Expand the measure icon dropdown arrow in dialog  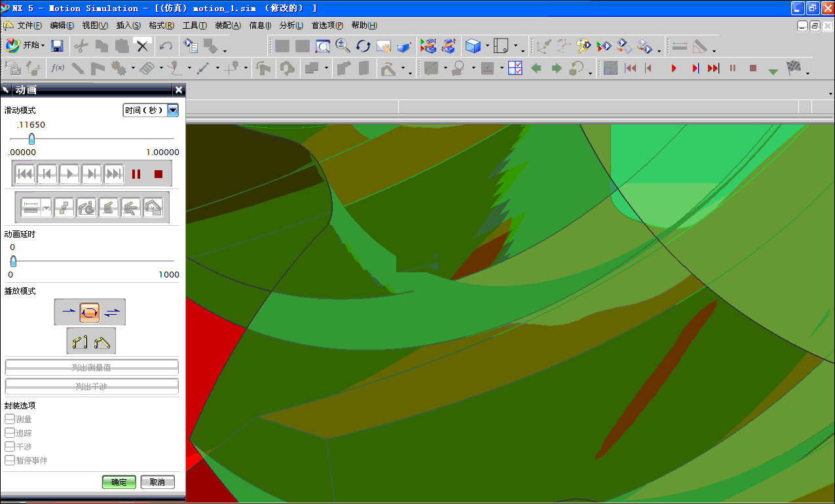tap(46, 207)
